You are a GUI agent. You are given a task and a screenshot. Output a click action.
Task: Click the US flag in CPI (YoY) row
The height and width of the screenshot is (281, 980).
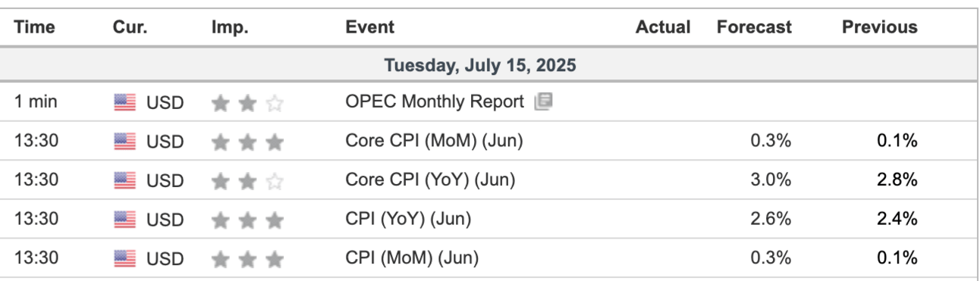(x=125, y=220)
